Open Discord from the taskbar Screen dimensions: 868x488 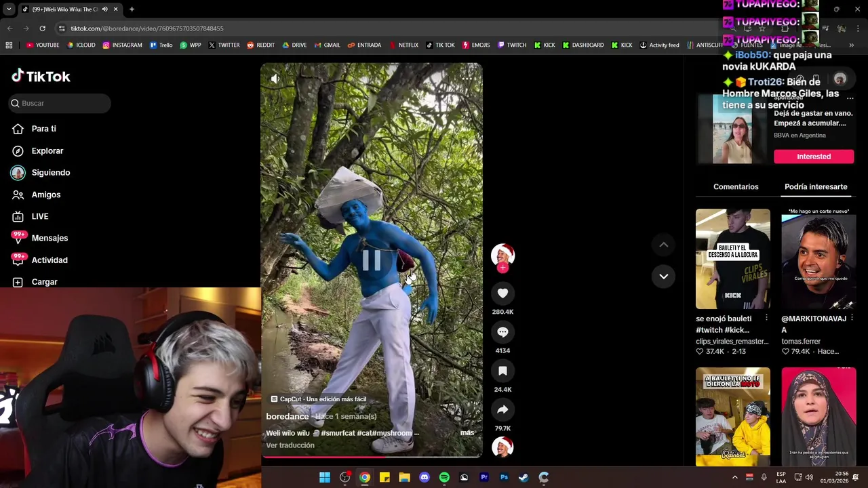click(x=425, y=477)
